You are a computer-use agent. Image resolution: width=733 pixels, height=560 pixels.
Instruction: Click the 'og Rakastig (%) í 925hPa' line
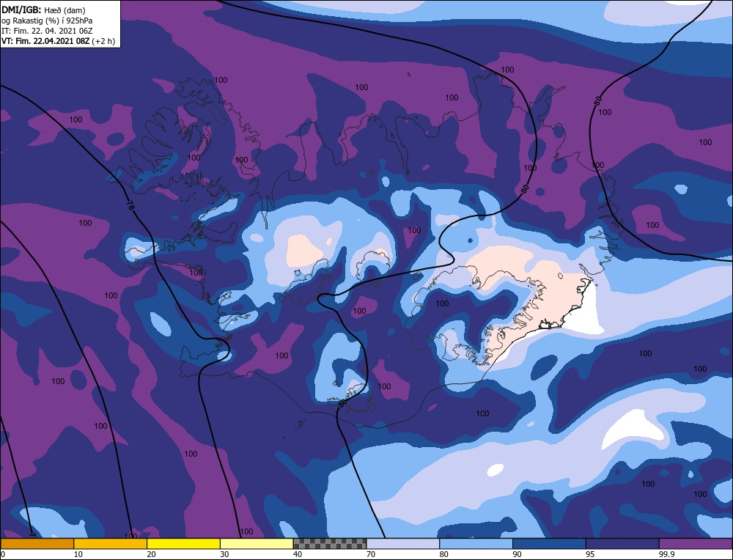click(47, 21)
